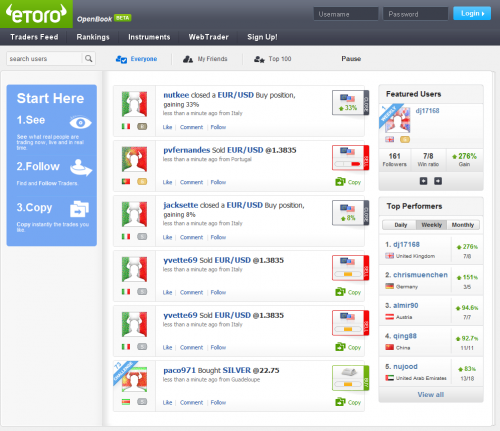
Task: Click the search magnifier icon
Action: [x=88, y=59]
